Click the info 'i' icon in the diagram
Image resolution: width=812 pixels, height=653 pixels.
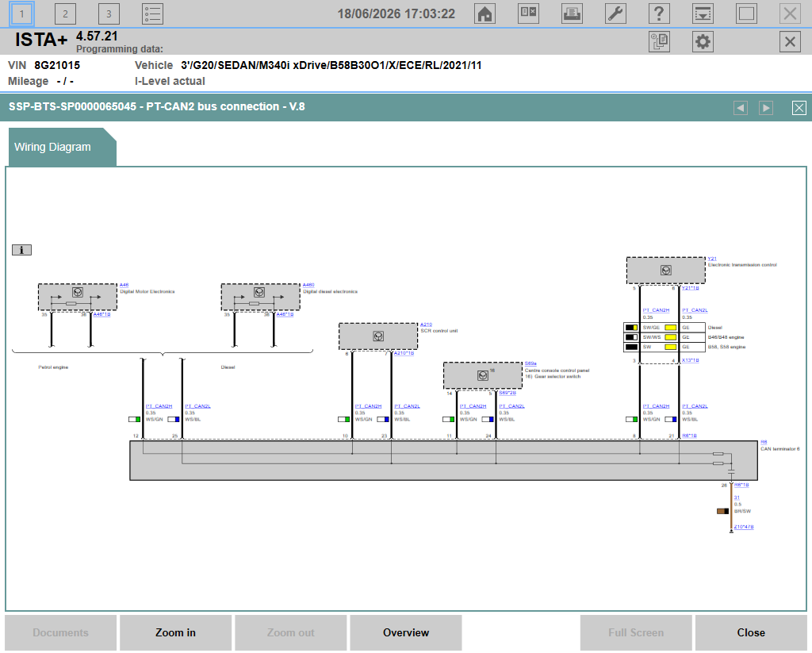point(21,250)
